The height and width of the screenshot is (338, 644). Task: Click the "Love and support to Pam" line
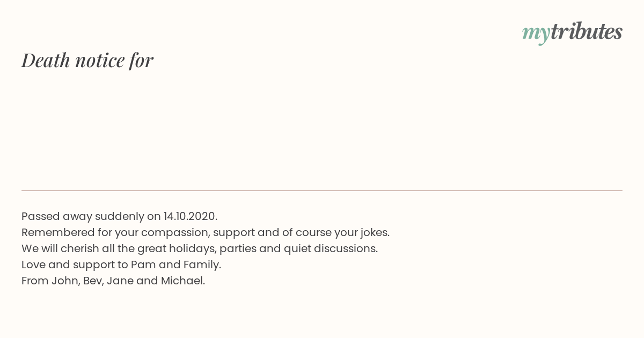pyautogui.click(x=121, y=264)
